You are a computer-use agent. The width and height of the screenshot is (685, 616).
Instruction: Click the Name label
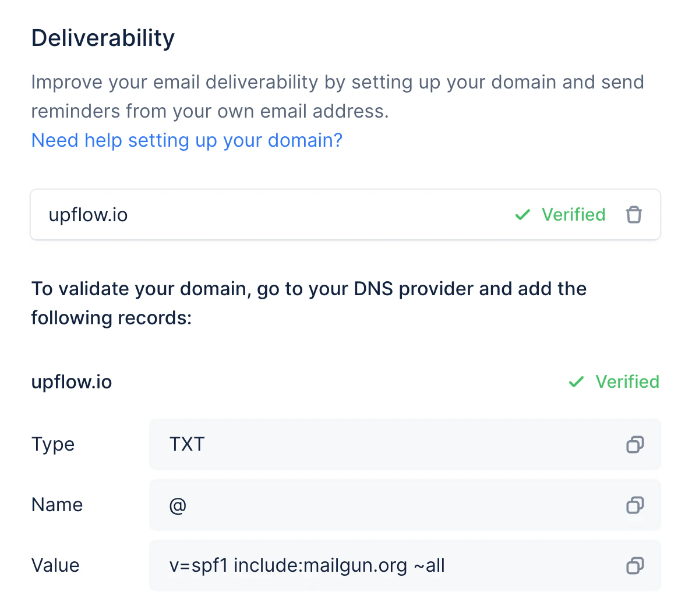pos(57,505)
